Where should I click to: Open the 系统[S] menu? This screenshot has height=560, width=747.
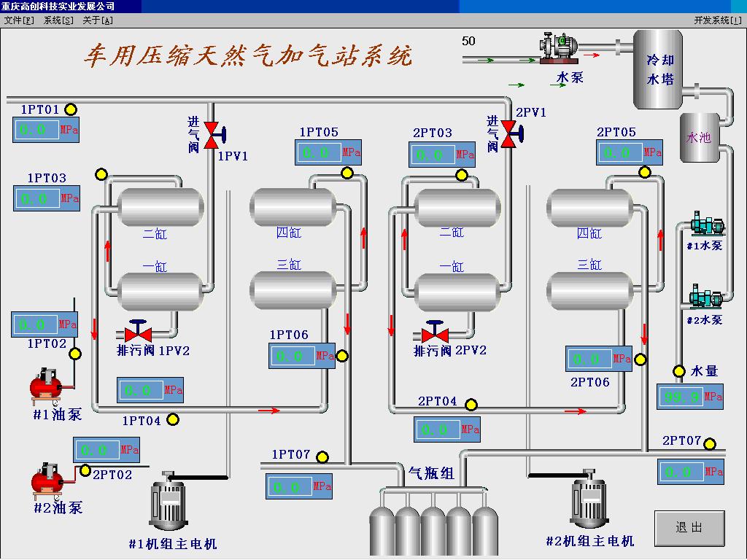pos(58,20)
